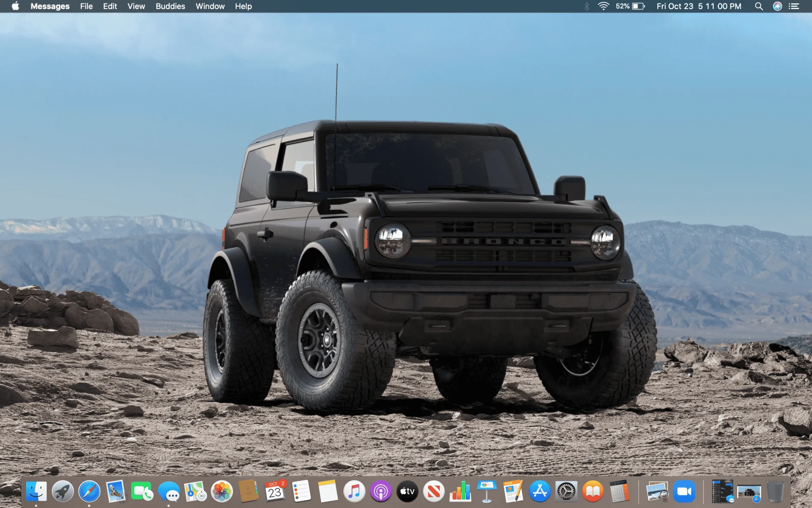Open the Wi-Fi status menu

pyautogui.click(x=603, y=6)
